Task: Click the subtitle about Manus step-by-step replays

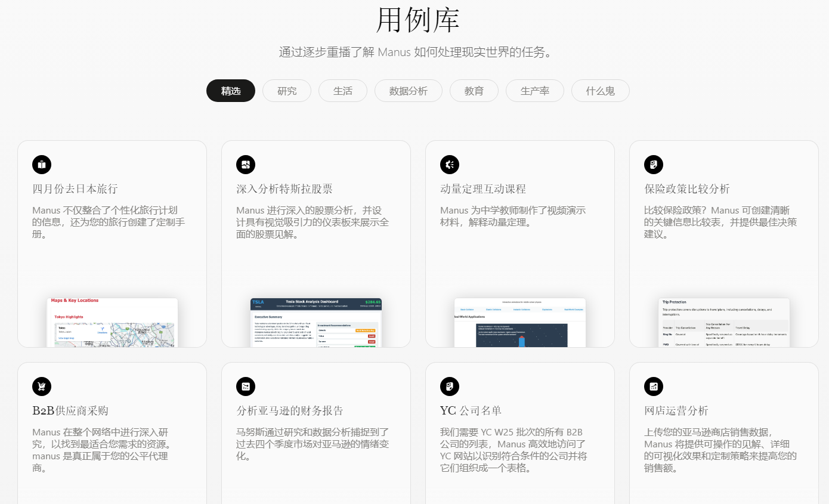Action: (418, 52)
